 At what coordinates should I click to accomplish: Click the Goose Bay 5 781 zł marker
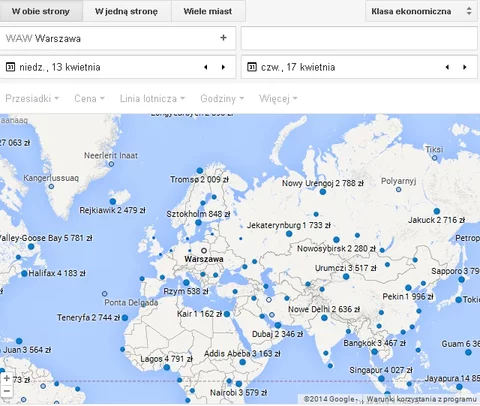coord(31,247)
